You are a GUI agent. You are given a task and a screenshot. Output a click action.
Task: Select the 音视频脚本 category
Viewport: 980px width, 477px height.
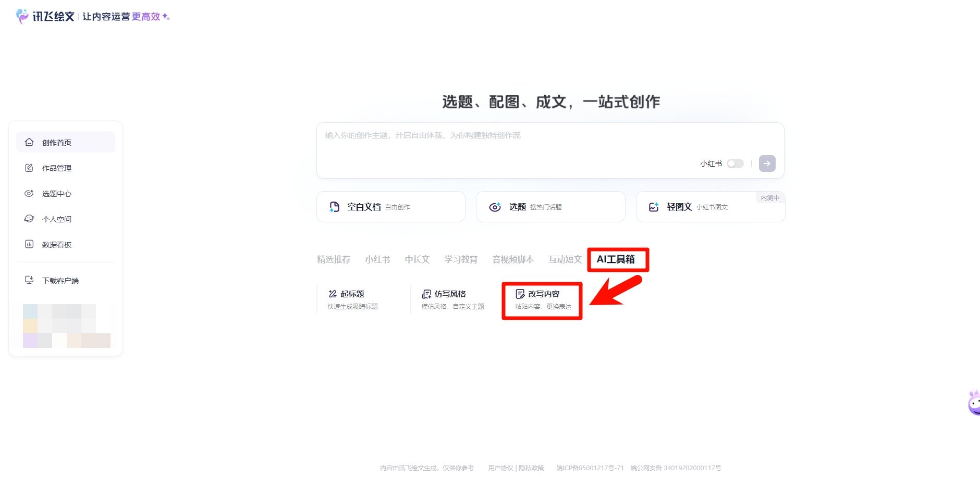pos(512,259)
